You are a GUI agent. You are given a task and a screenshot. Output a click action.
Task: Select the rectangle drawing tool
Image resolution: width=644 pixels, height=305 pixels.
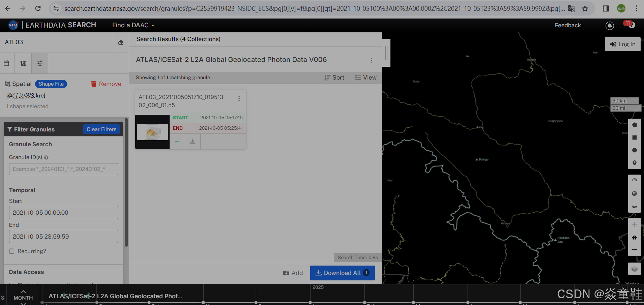634,138
